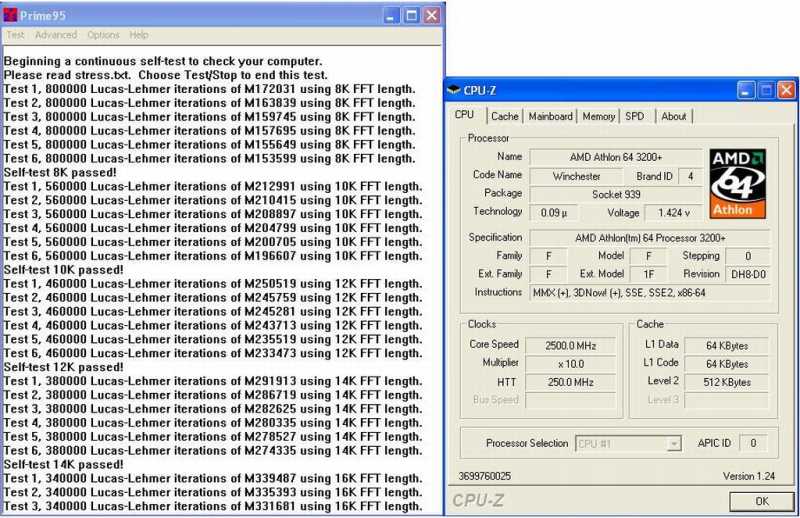Click the 'Self-test 10K passed!' line
Screen dimensions: 800x518
pos(63,270)
